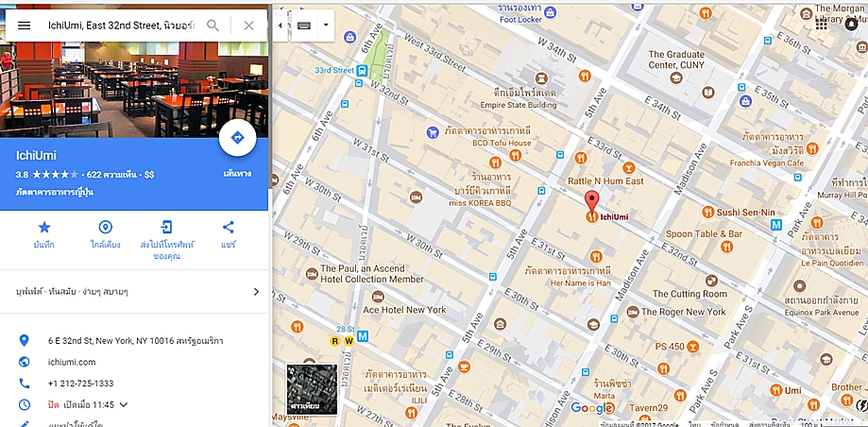Click the nearby pin icon
Viewport: 868px width, 427px height.
(x=105, y=227)
